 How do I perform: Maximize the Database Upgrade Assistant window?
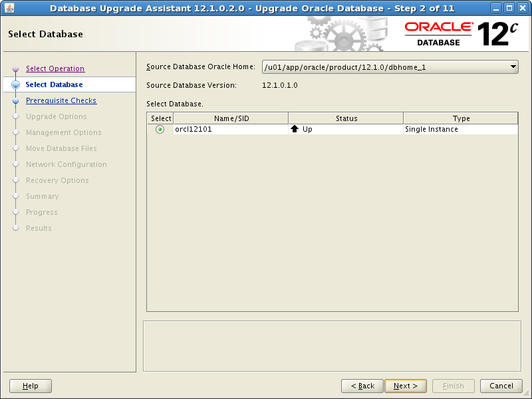point(508,9)
